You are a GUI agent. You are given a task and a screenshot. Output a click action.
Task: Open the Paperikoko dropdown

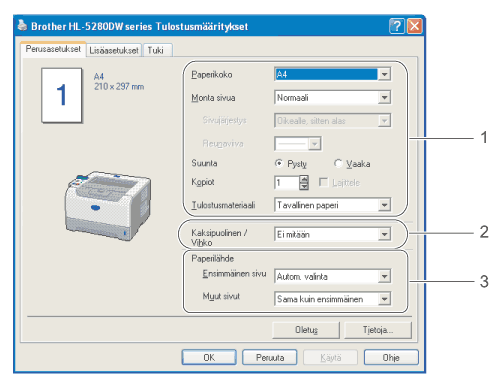[384, 74]
